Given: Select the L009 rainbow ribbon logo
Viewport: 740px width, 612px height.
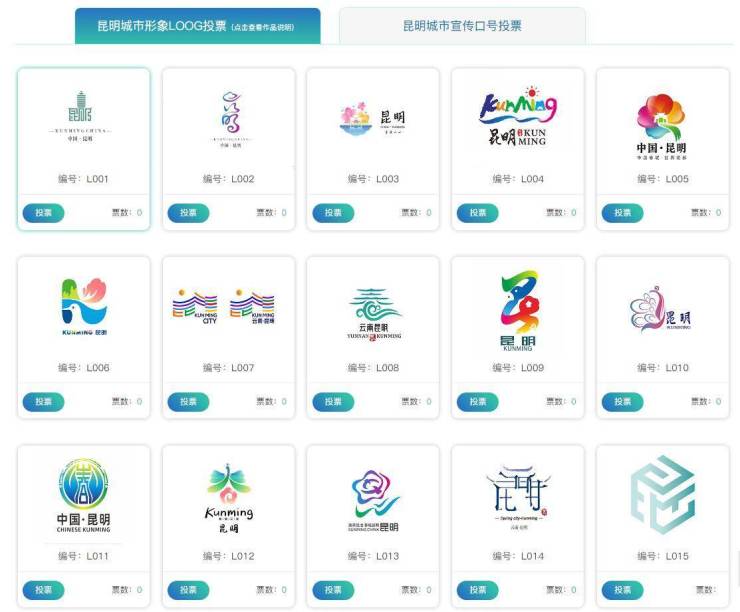Looking at the screenshot, I should [518, 310].
